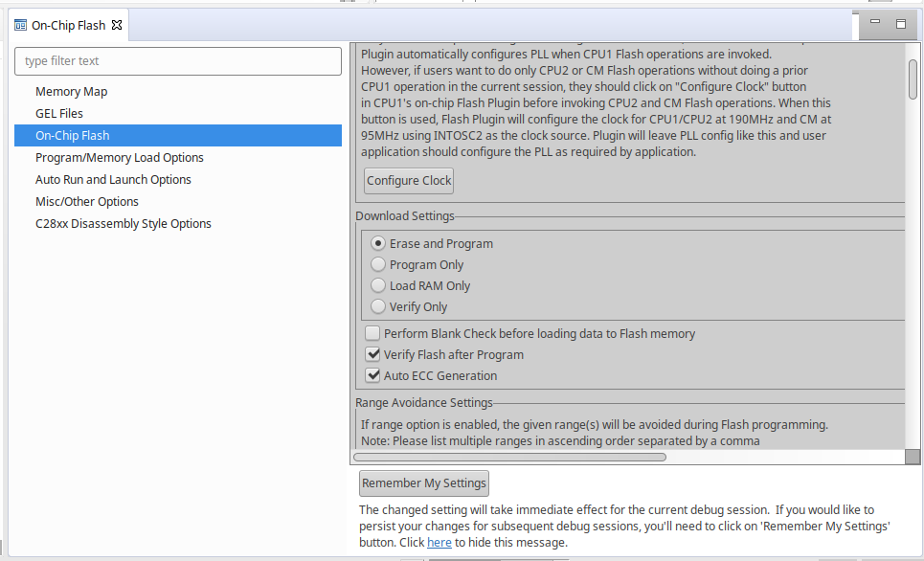The image size is (924, 561).
Task: Select the Program Only radio button
Action: (378, 265)
